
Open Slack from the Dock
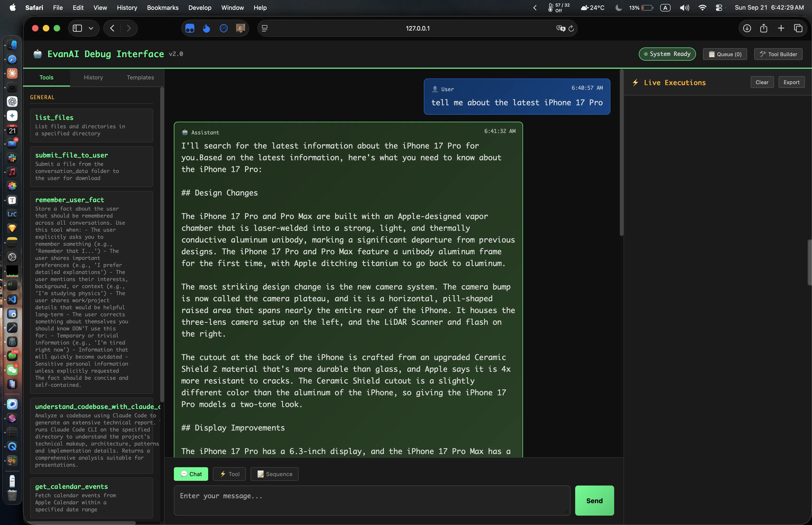(x=12, y=158)
